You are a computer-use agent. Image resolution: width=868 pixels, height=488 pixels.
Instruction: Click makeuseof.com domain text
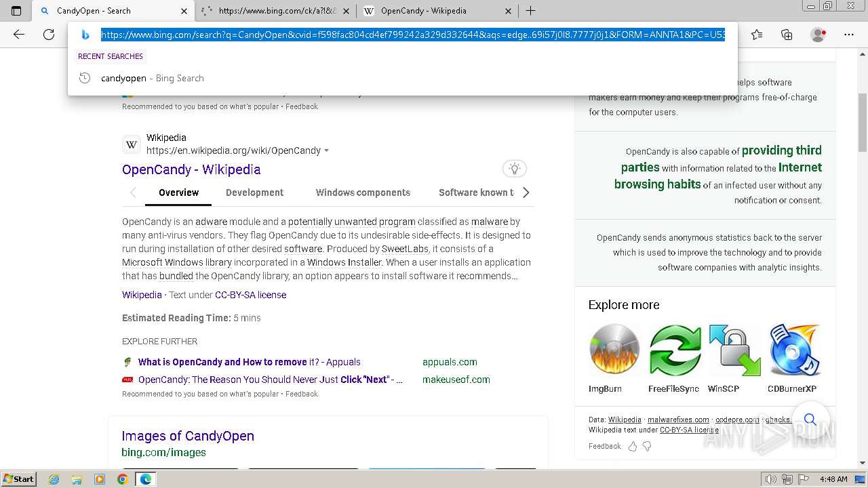(456, 380)
